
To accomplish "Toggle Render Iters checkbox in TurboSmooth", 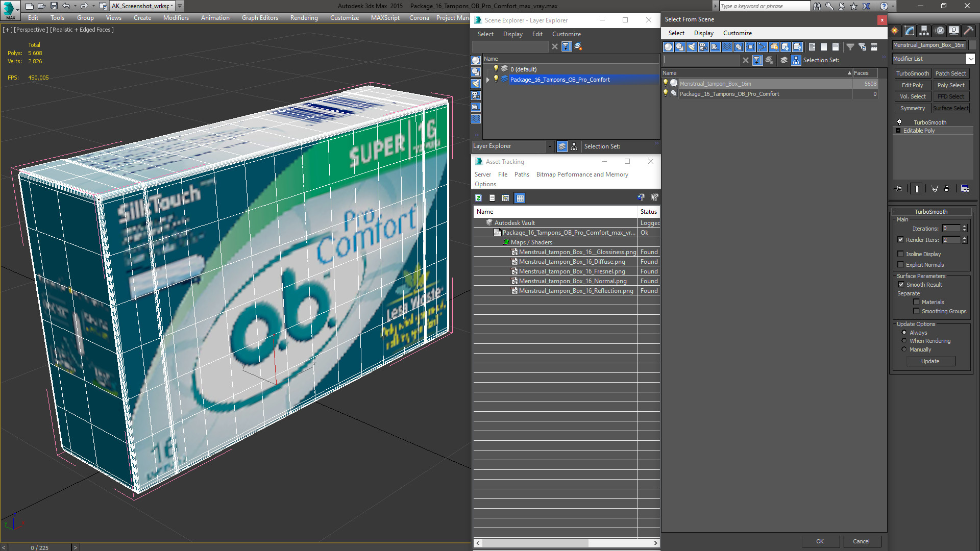I will pyautogui.click(x=901, y=240).
